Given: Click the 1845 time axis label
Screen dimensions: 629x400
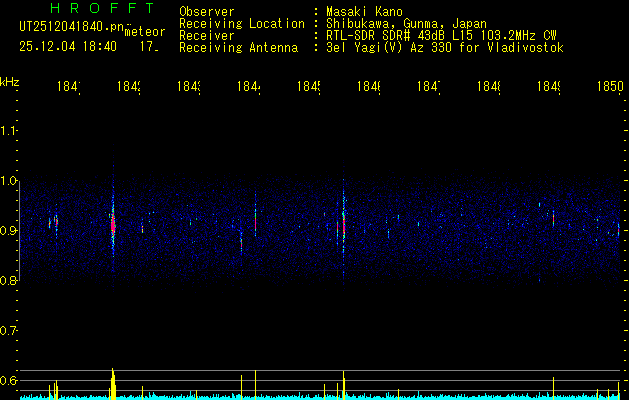Looking at the screenshot, I should (309, 86).
